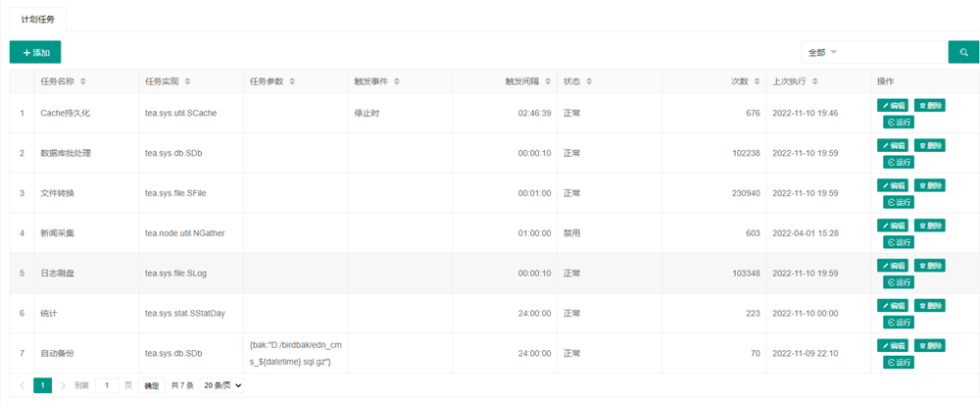Select the 计划任务 tab
Screen dimensions: 980x404
38,19
